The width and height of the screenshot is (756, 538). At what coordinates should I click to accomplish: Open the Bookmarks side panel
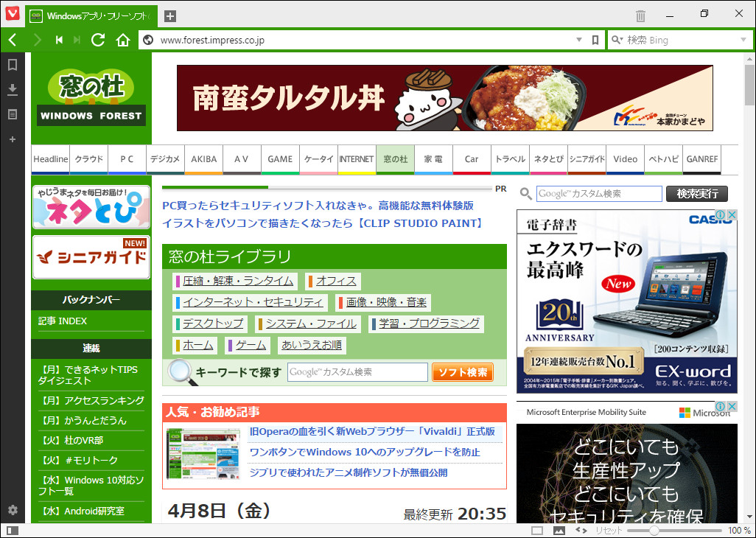(13, 65)
